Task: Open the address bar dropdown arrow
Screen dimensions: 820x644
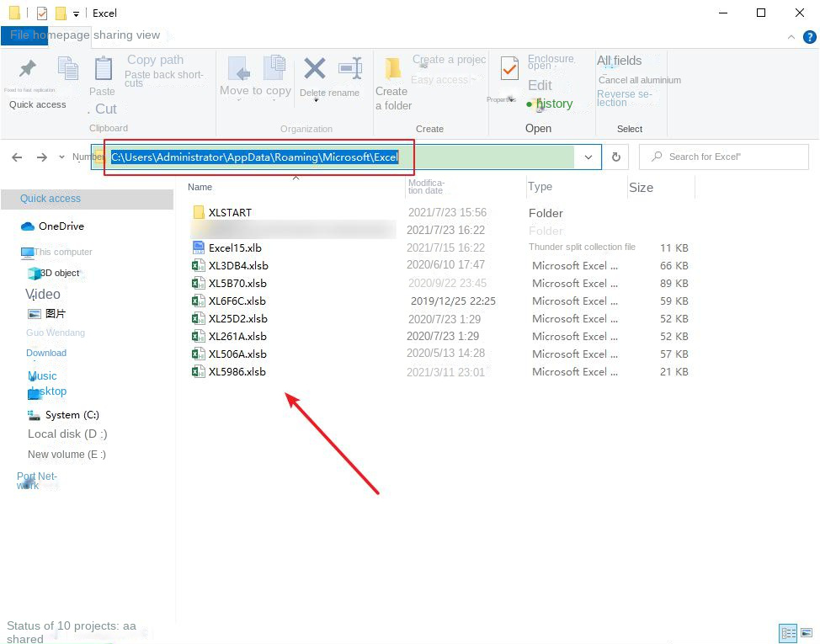Action: (x=588, y=157)
